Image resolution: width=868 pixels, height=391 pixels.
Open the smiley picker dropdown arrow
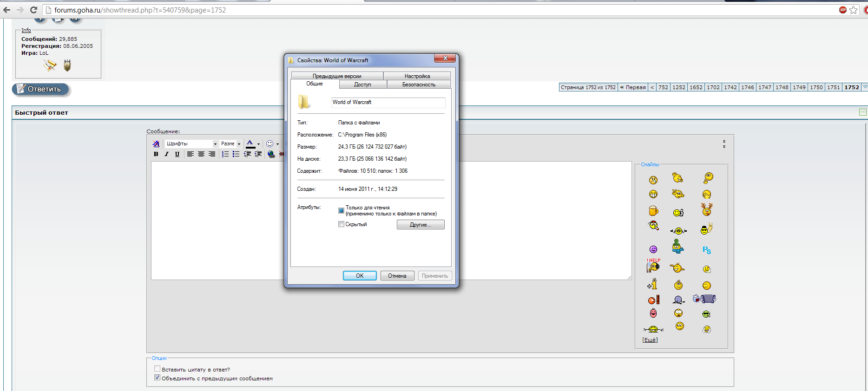point(278,144)
